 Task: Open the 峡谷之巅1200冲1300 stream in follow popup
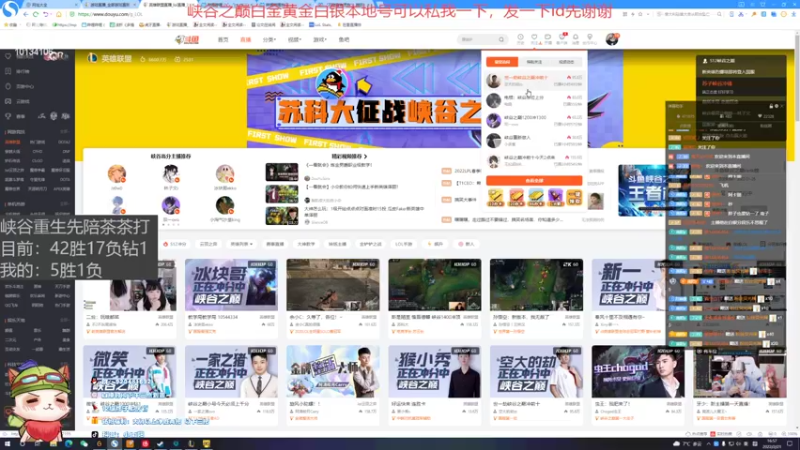coord(534,120)
